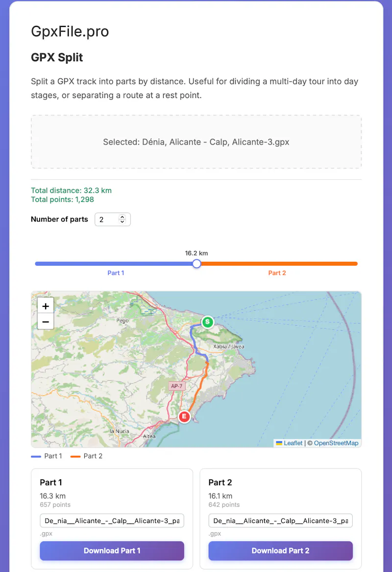392x572 pixels.
Task: Increment the number of parts stepper
Action: [122, 217]
